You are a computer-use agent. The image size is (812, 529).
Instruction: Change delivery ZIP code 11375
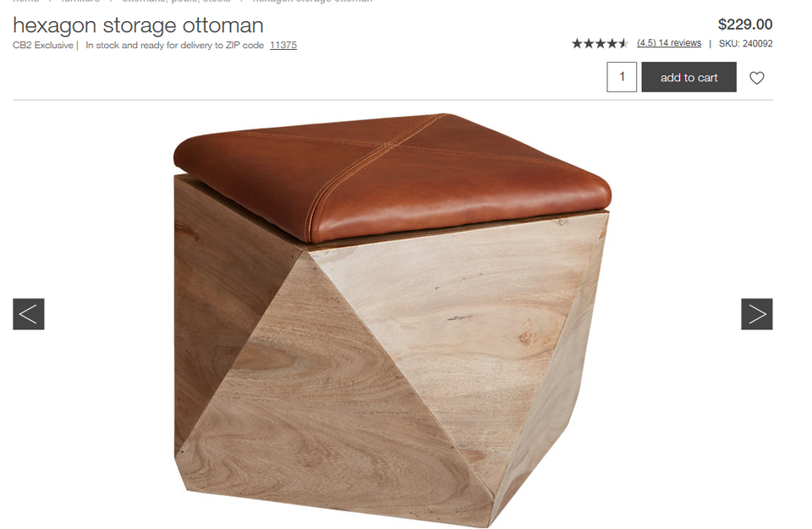(283, 45)
